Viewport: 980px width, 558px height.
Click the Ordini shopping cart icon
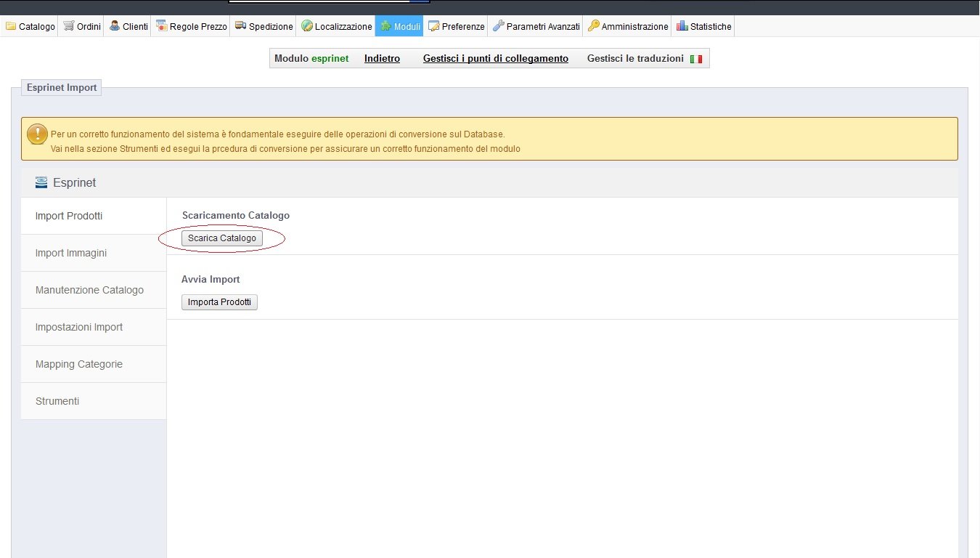coord(69,26)
